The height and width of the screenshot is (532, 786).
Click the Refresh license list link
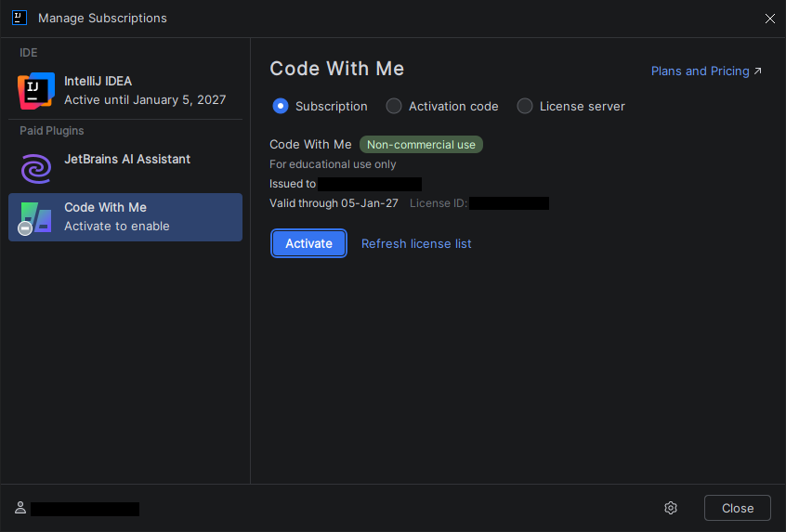(x=416, y=243)
